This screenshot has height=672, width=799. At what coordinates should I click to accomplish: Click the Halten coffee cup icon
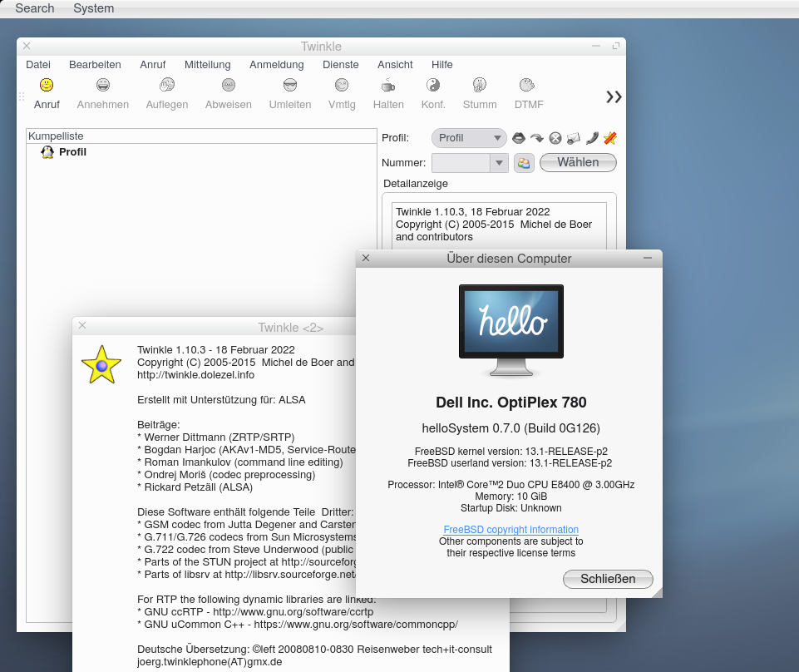pos(388,85)
